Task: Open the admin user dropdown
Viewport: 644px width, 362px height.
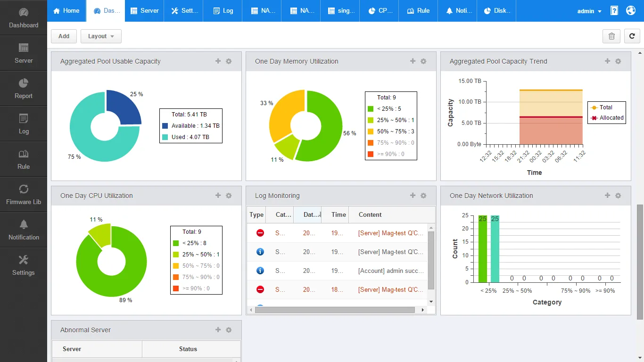Action: click(x=589, y=11)
